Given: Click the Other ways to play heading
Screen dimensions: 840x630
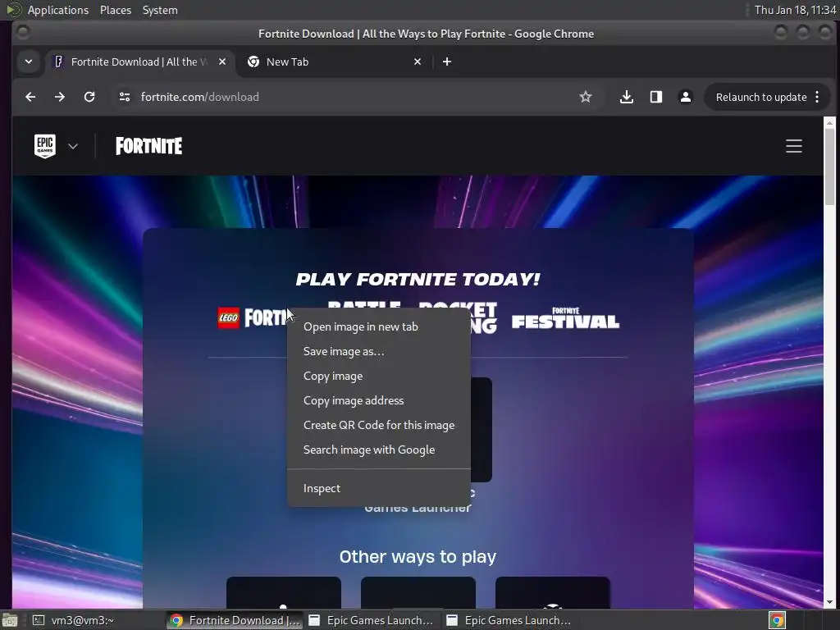Looking at the screenshot, I should coord(418,557).
